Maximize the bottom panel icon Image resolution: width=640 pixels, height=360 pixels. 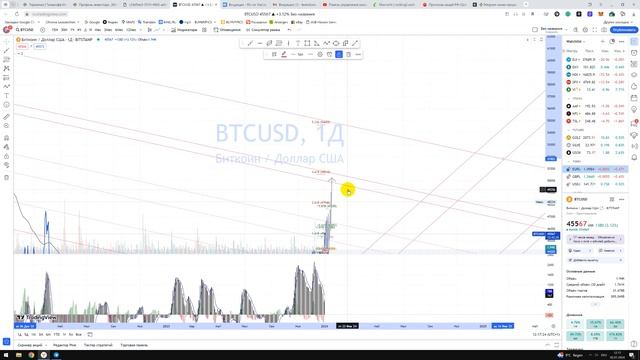556,345
